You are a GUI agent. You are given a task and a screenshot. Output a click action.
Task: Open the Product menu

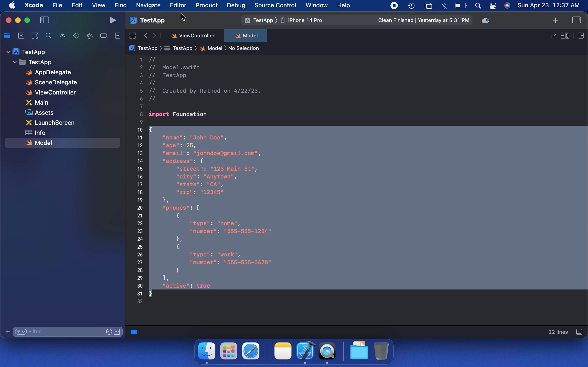pyautogui.click(x=206, y=5)
